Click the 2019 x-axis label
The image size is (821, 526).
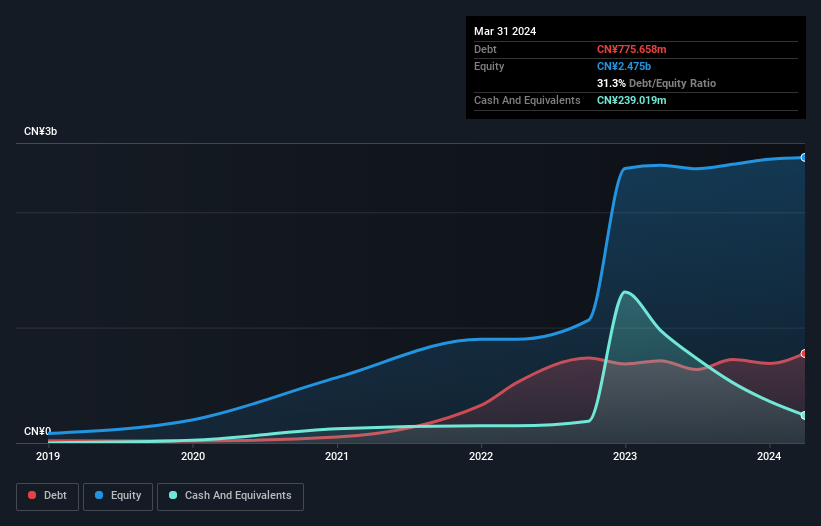48,456
